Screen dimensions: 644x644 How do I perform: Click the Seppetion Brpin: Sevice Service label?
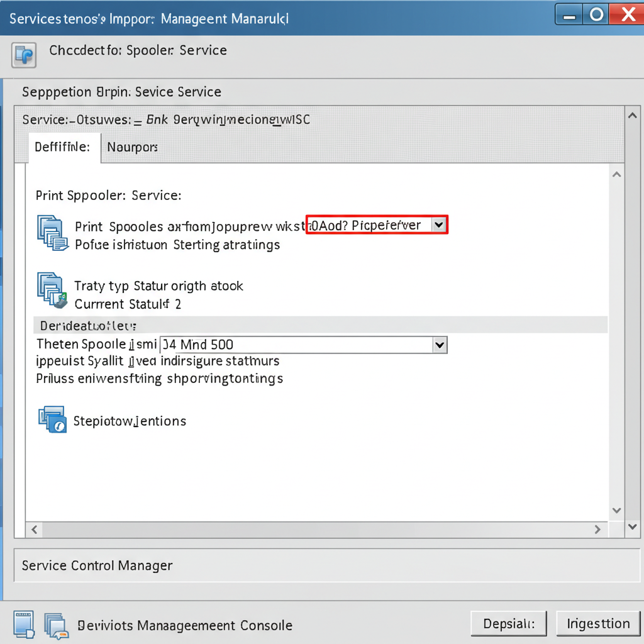pyautogui.click(x=121, y=92)
